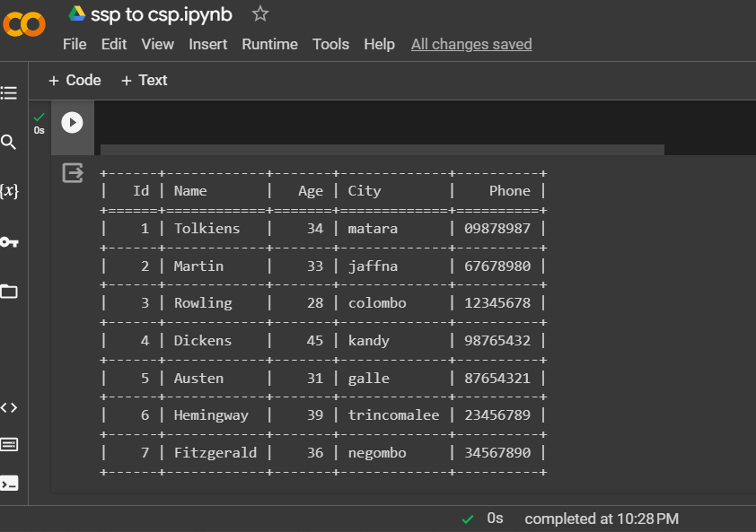Add a new code cell with + Code
Screen dimensions: 756x532
click(75, 80)
